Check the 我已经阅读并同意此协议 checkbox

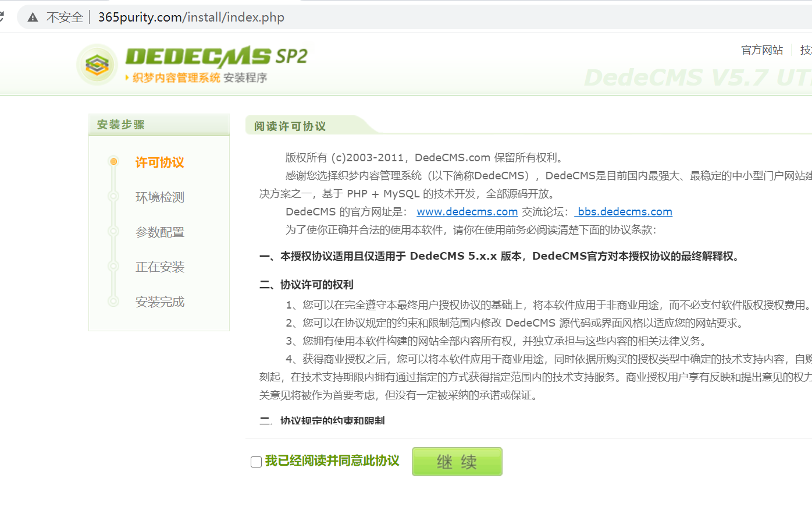256,462
